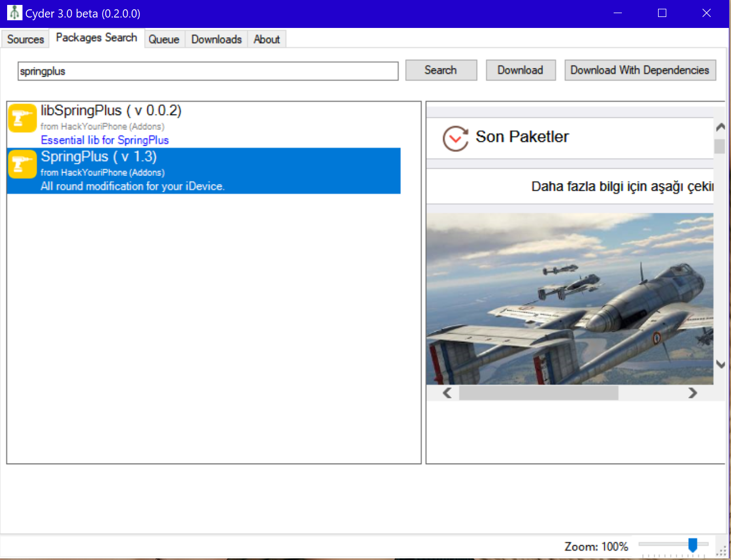Click the preview scroll left arrow
This screenshot has width=731, height=560.
tap(447, 393)
